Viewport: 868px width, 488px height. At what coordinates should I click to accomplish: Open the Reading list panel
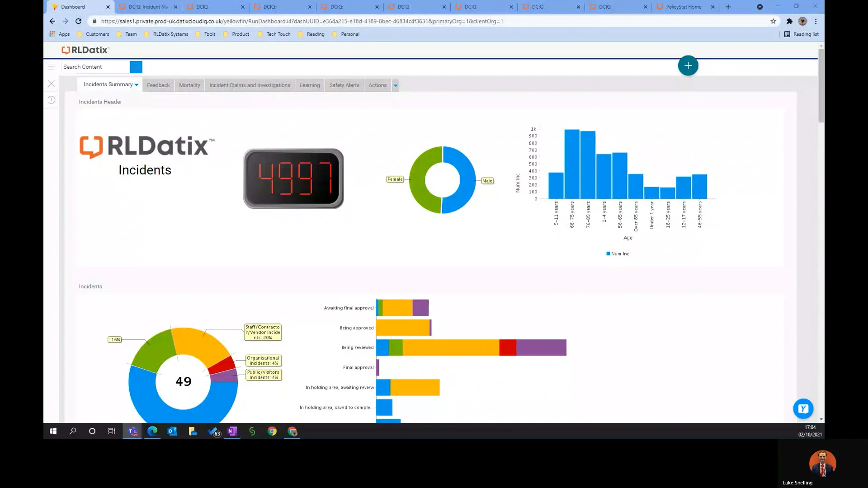pos(802,34)
